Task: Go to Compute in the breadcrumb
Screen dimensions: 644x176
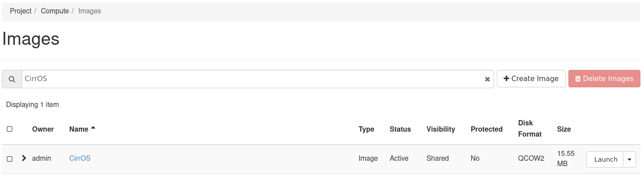Action: point(55,11)
